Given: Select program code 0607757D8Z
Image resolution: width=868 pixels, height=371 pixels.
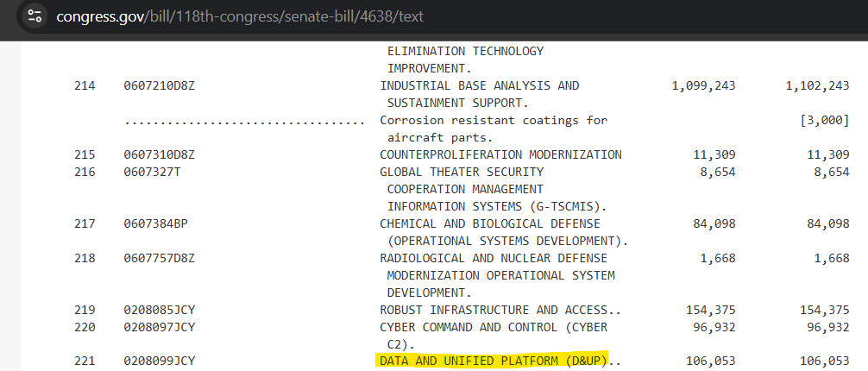Looking at the screenshot, I should click(x=160, y=258).
